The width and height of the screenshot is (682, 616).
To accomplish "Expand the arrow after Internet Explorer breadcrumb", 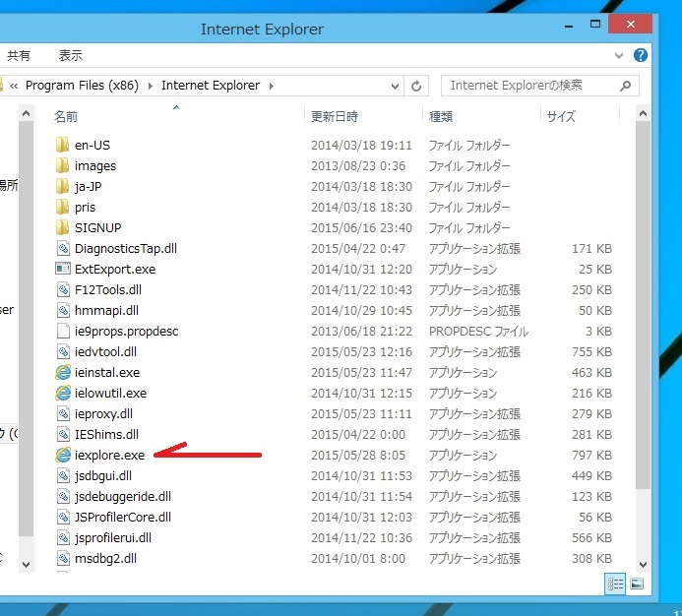I will point(271,86).
